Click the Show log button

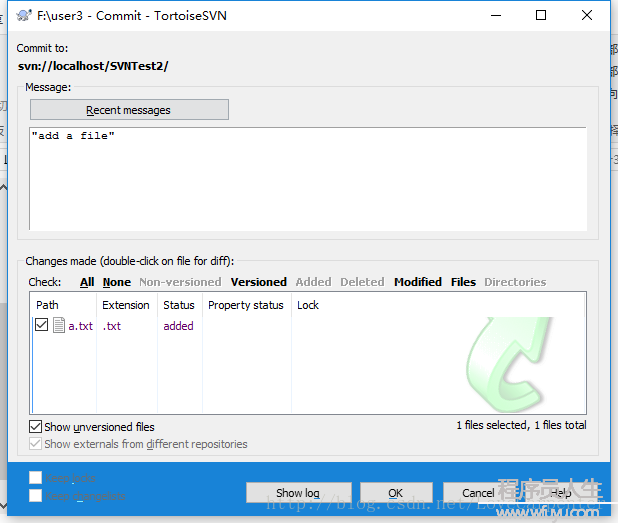point(298,493)
